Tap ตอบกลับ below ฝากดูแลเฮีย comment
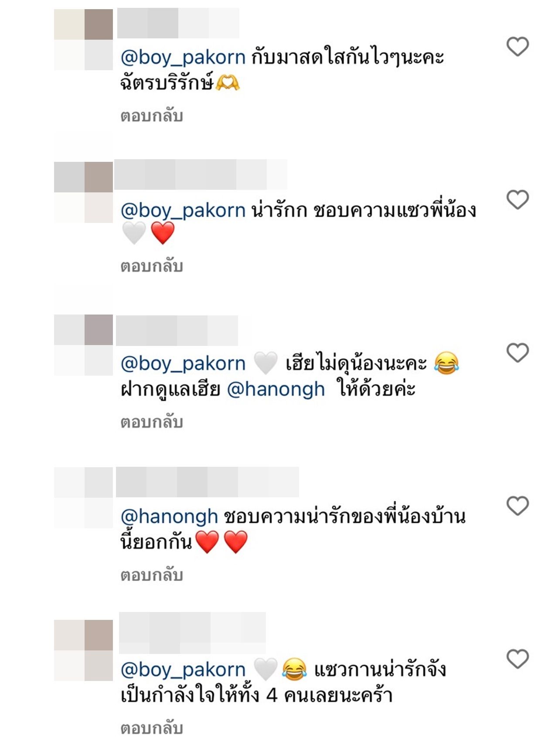 pyautogui.click(x=151, y=422)
